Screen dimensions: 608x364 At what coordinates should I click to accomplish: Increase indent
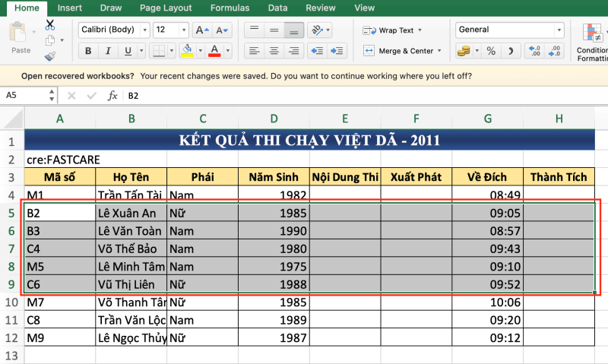point(337,51)
